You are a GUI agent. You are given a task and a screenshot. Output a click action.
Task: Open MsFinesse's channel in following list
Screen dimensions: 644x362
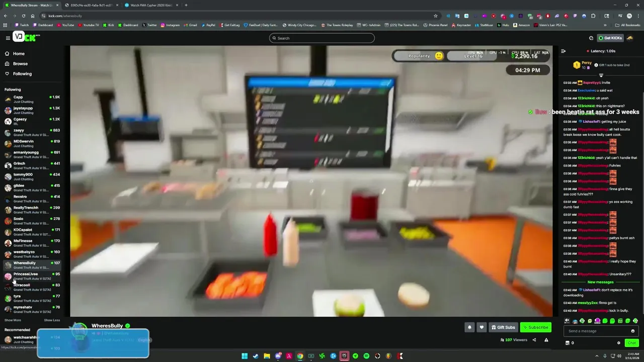32,243
